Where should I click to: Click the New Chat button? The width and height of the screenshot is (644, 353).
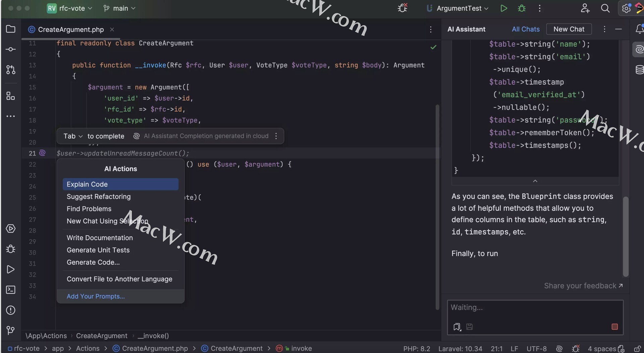[569, 29]
